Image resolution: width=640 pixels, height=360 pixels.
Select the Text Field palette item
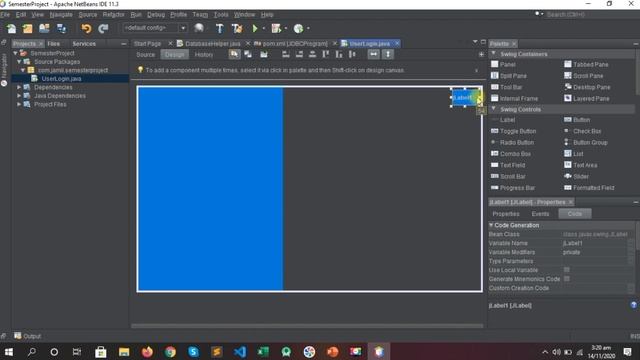coord(508,165)
